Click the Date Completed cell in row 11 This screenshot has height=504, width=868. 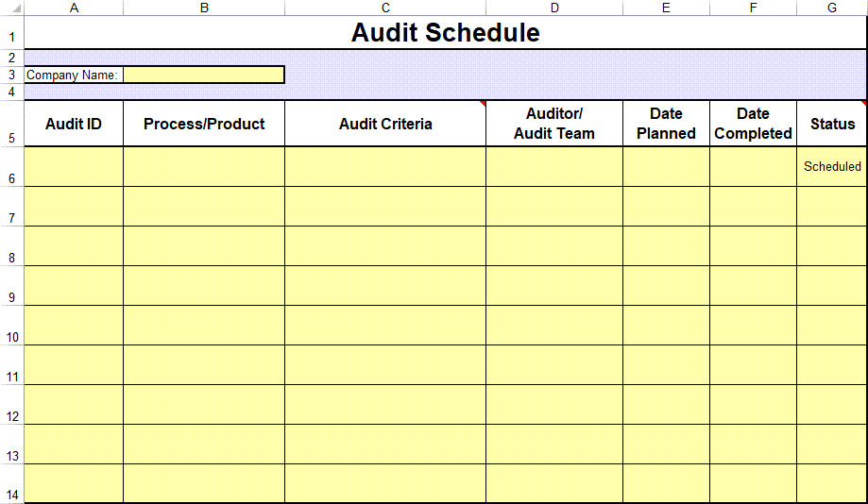[x=754, y=365]
